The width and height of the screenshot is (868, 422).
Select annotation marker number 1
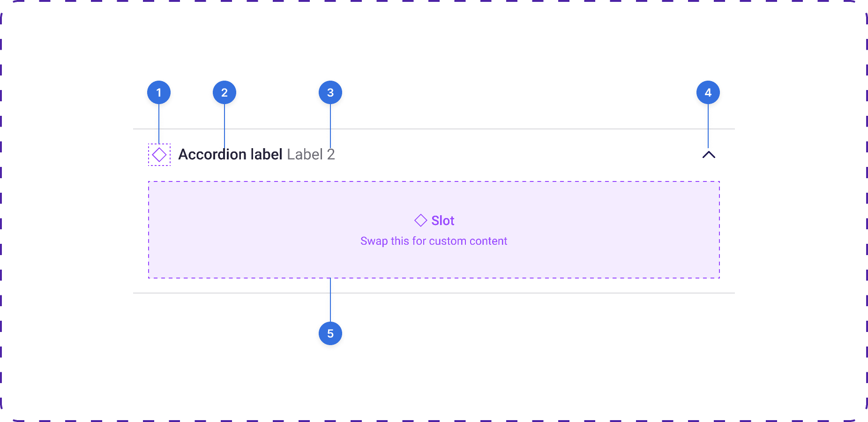[159, 93]
